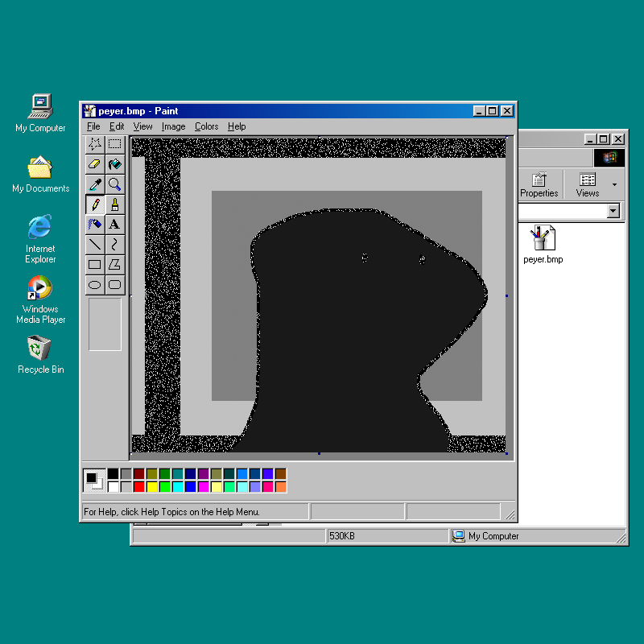The image size is (644, 644).
Task: Select the Brush tool
Action: coord(115,204)
